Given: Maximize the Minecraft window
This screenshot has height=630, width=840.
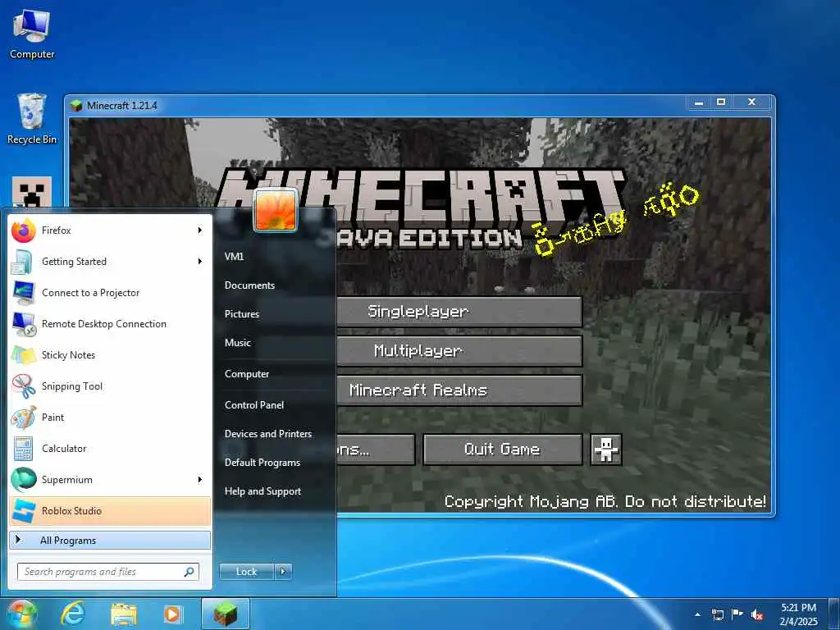Looking at the screenshot, I should pos(721,102).
